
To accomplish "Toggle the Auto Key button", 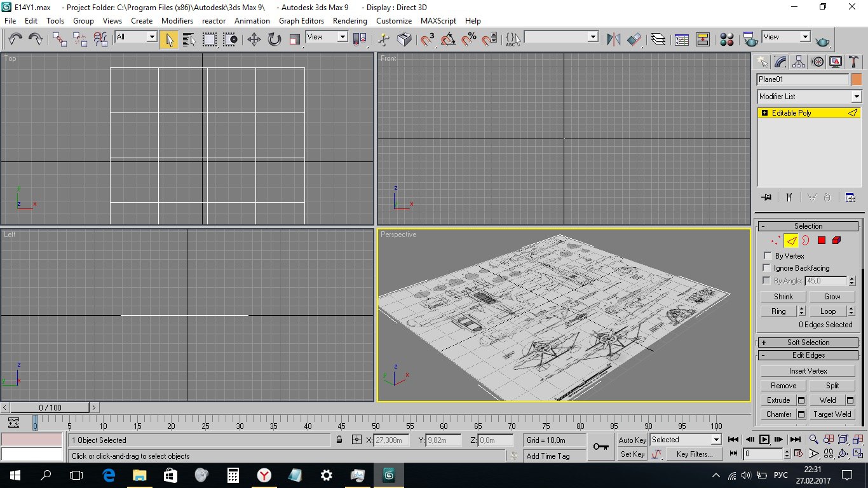I will [632, 440].
